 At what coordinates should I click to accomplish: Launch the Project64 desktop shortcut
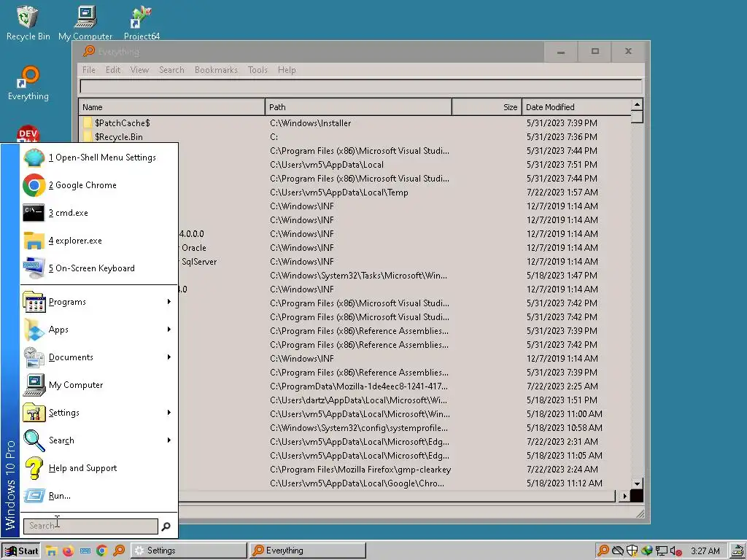point(142,23)
